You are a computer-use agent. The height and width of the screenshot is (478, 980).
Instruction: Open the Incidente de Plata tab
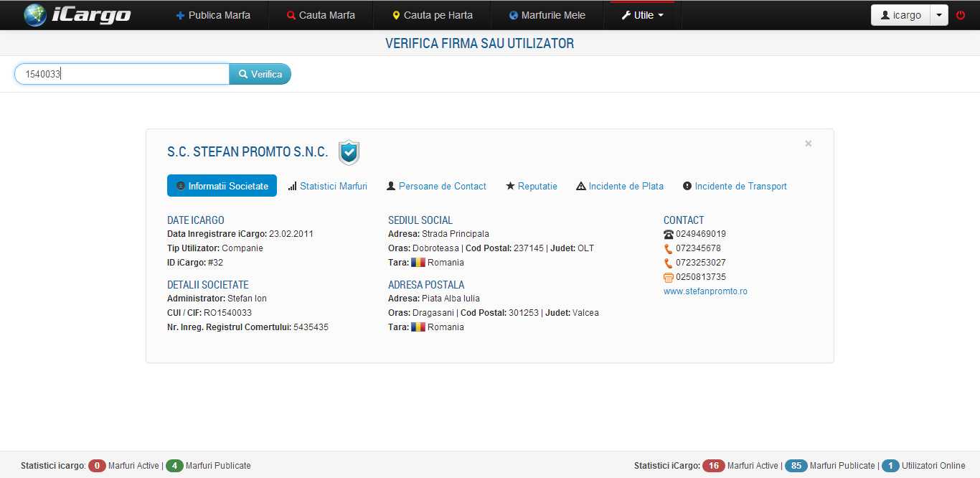[x=620, y=186]
